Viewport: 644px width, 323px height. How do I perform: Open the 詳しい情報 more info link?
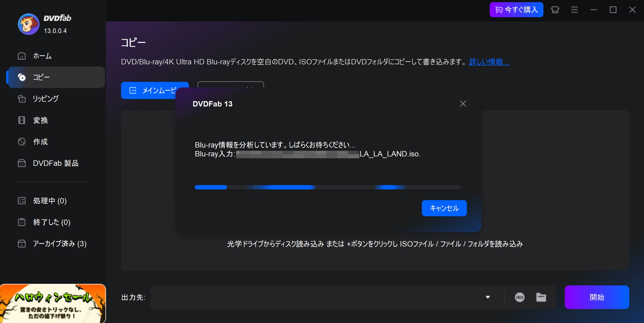pos(489,62)
